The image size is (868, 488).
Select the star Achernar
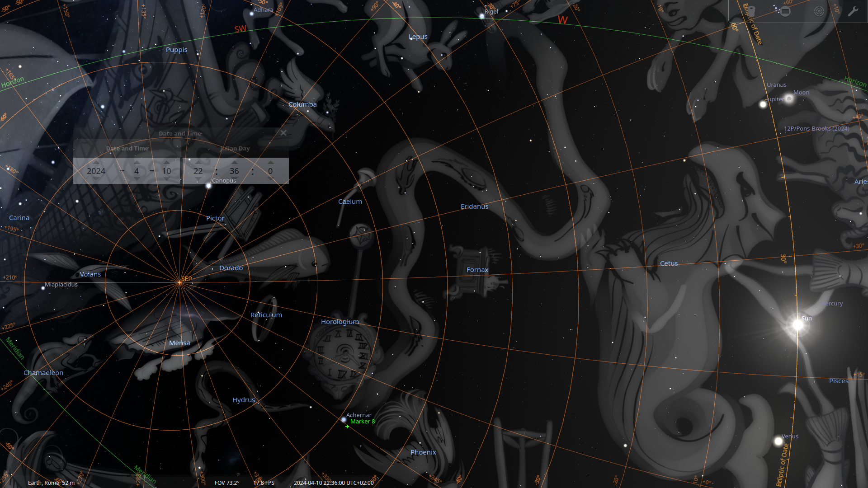[344, 420]
